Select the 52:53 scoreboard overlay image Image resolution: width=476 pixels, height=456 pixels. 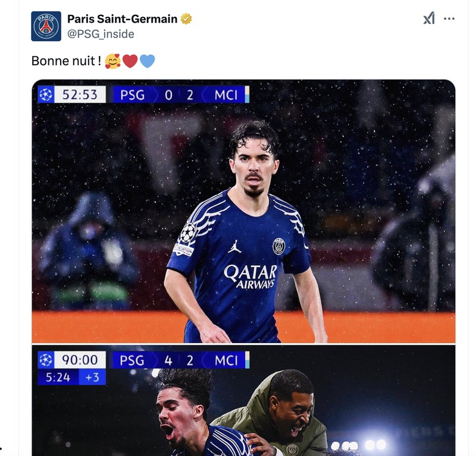[80, 93]
